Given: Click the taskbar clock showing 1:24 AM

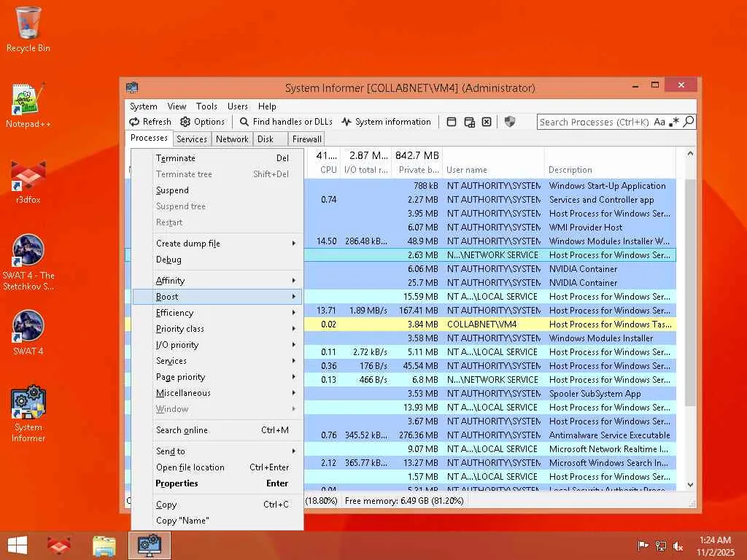Looking at the screenshot, I should (715, 545).
